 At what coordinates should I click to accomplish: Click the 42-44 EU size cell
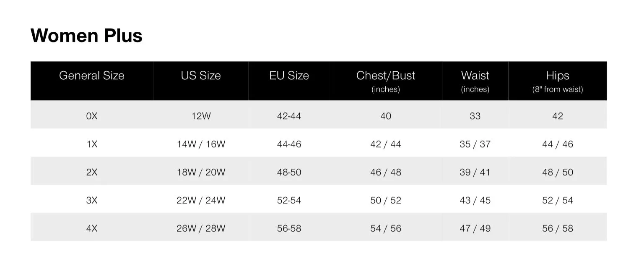[289, 116]
